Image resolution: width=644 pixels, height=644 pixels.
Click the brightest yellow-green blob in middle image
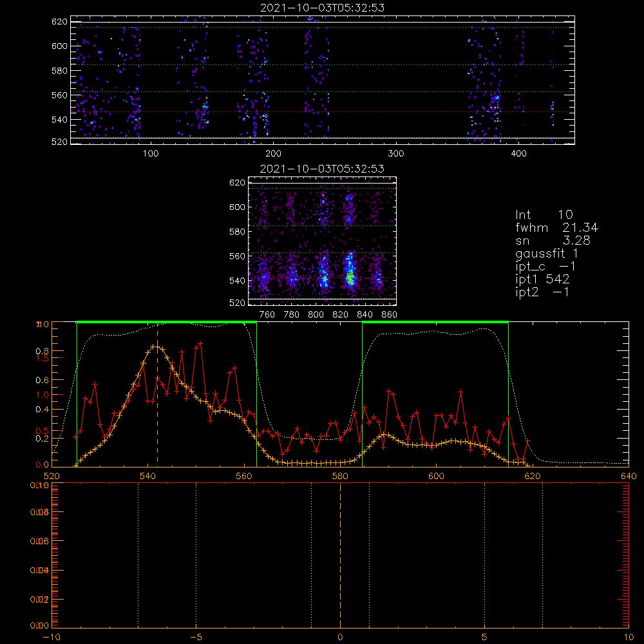click(350, 278)
